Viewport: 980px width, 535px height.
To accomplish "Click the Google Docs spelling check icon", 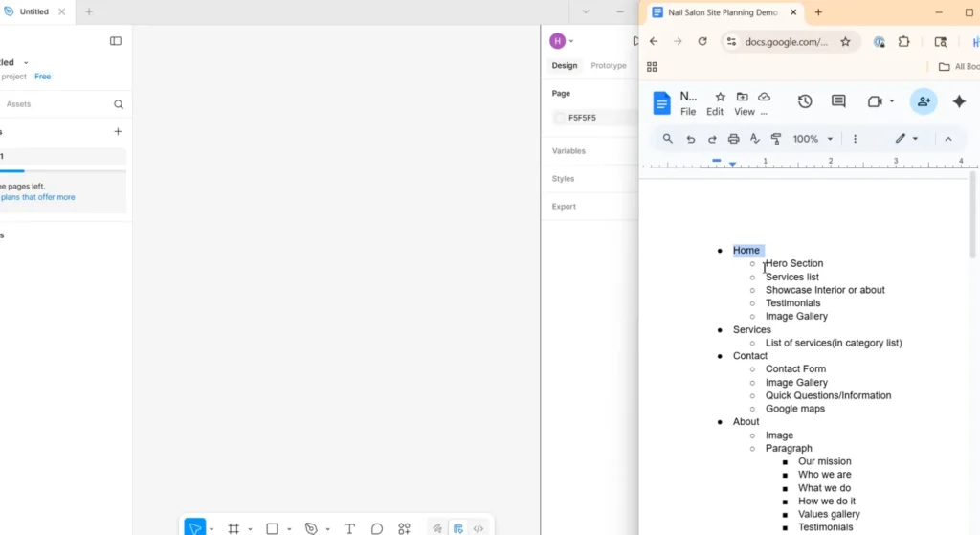I will pos(755,139).
